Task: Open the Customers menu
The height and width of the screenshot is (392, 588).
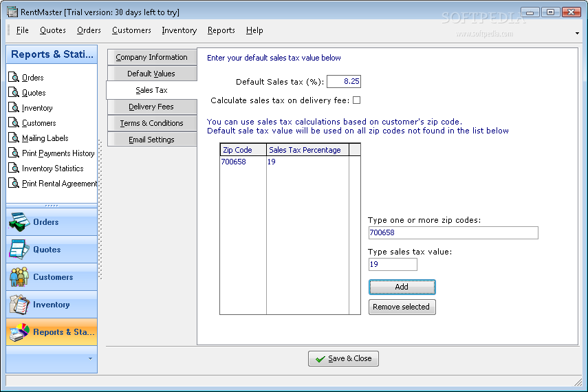Action: tap(131, 30)
